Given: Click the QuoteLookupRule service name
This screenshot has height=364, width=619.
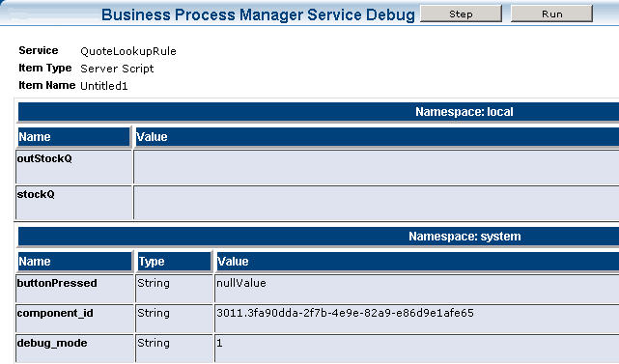Looking at the screenshot, I should (128, 51).
